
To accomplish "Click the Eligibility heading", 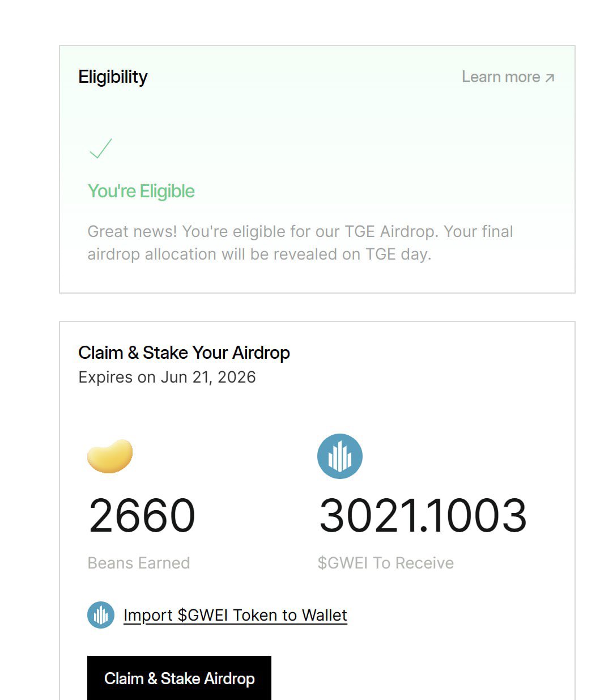I will 113,77.
